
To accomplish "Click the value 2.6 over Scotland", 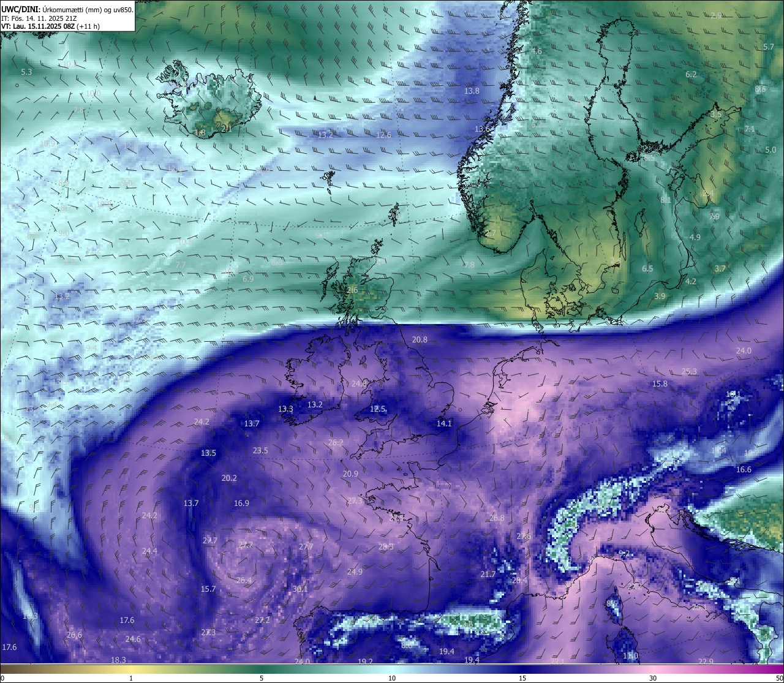I will tap(352, 290).
